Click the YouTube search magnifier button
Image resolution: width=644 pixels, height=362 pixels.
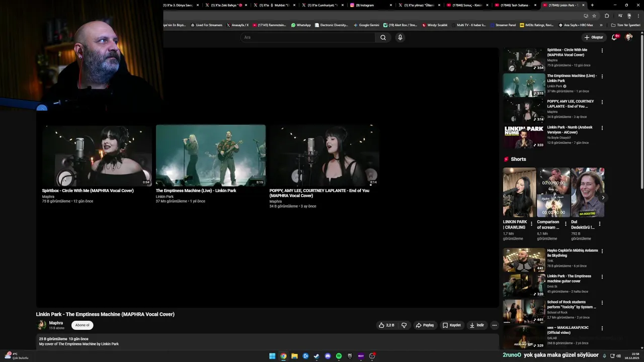point(383,37)
